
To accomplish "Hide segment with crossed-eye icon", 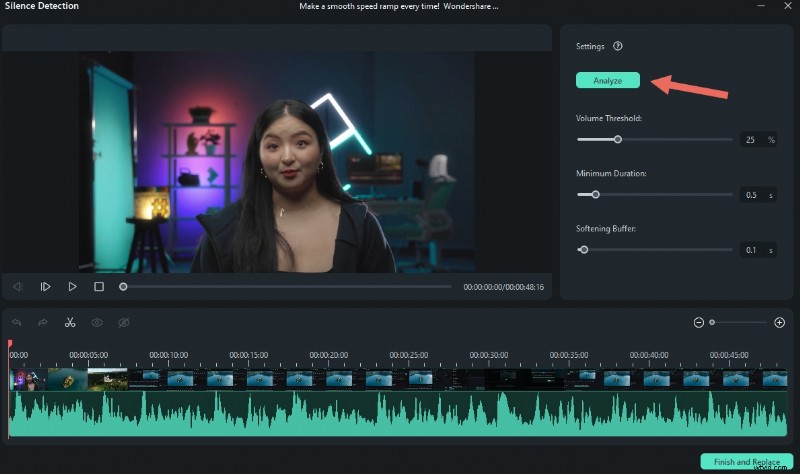I will [x=123, y=322].
